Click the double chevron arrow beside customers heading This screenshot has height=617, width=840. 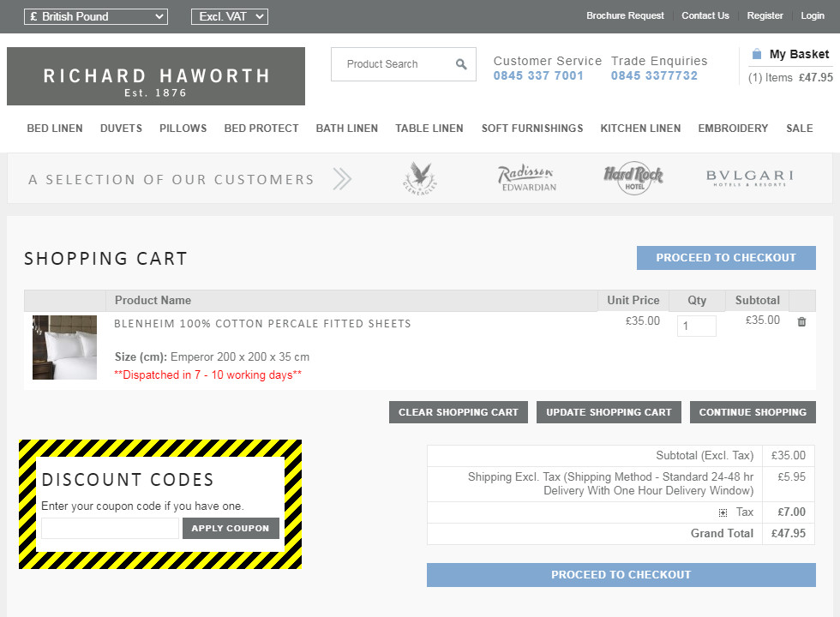(342, 179)
